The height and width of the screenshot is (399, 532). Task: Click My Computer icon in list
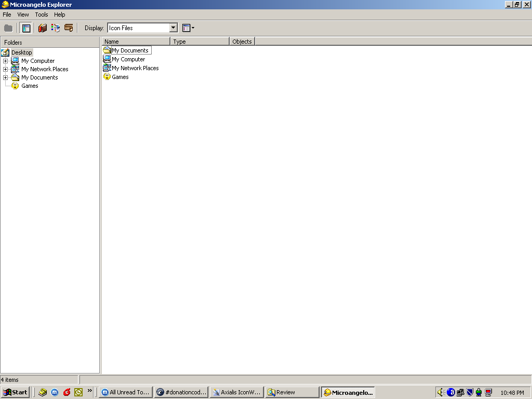point(107,59)
